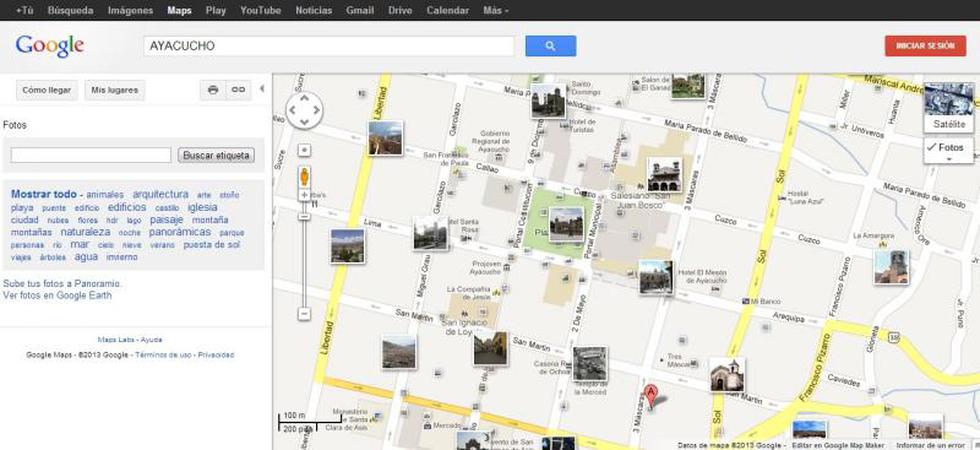Click the Mercado shopping bag map icon
Image resolution: width=980 pixels, height=450 pixels.
[x=428, y=426]
